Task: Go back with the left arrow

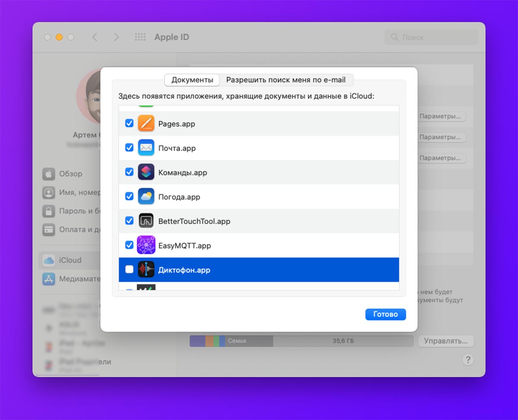Action: (95, 37)
